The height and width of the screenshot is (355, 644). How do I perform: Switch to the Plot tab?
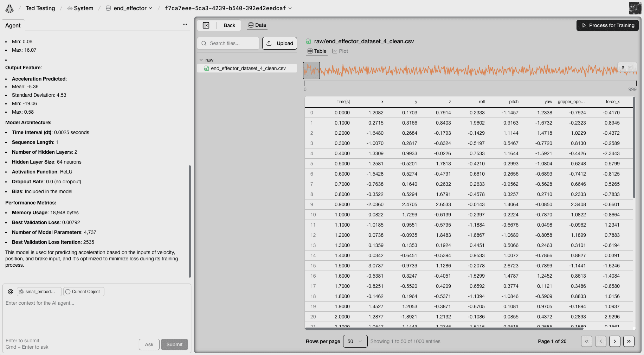point(340,51)
